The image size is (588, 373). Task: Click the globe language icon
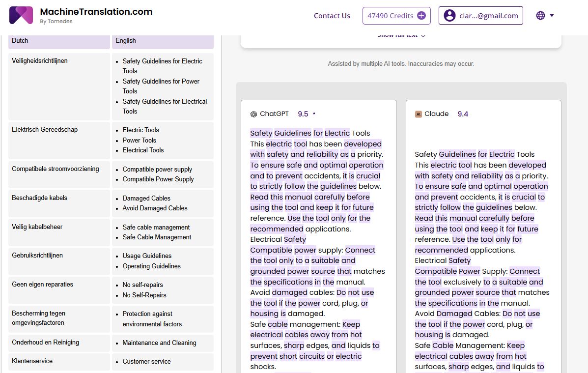[x=540, y=16]
